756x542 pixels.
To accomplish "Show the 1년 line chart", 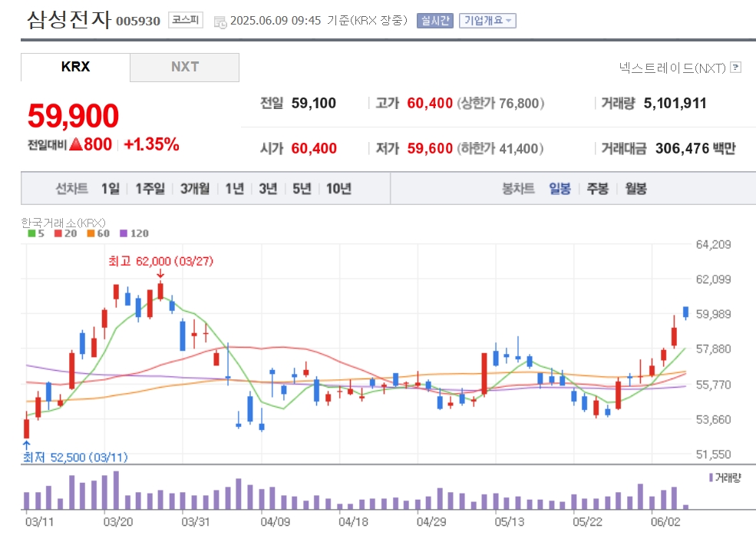I will pos(234,188).
